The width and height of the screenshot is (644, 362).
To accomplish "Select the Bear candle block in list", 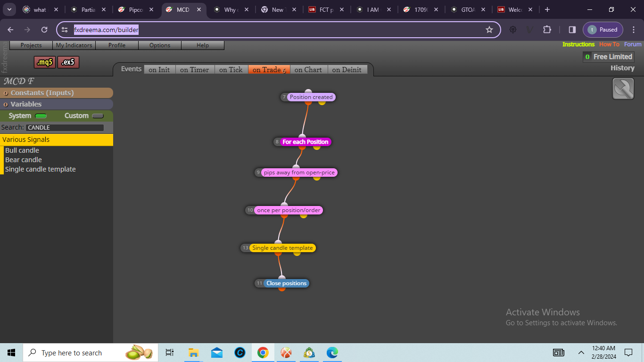I will [x=24, y=160].
